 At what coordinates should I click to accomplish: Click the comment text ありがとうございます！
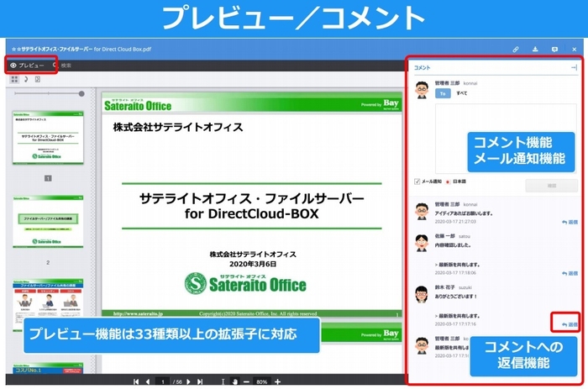[456, 297]
